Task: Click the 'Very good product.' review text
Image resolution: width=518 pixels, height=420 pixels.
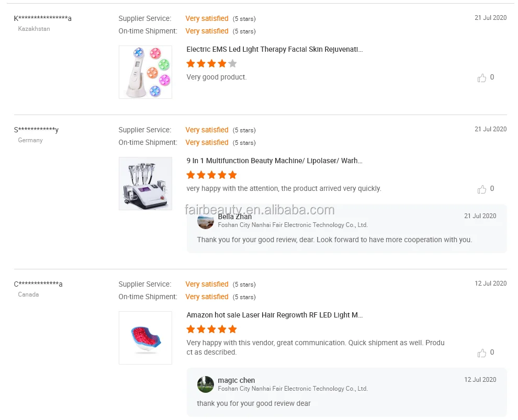Action: pos(216,77)
